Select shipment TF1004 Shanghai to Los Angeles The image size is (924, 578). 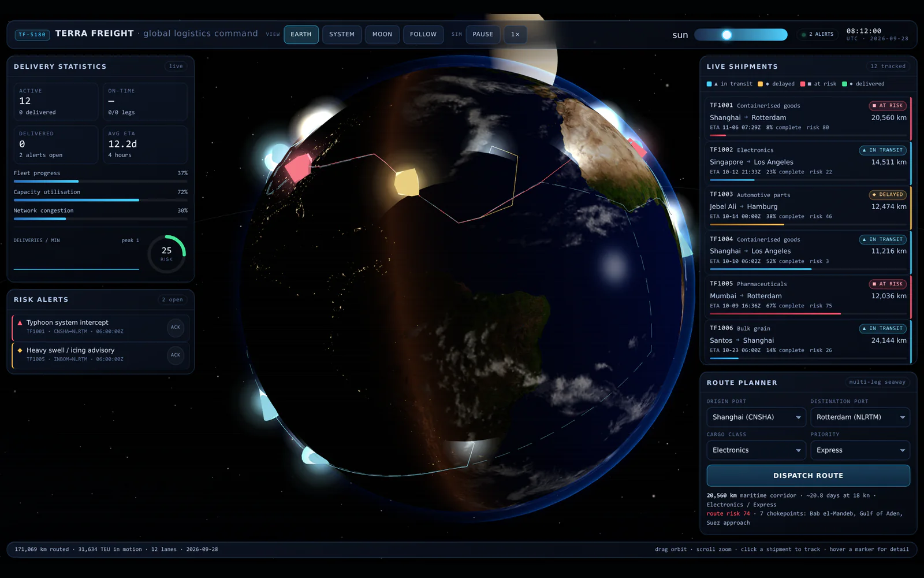808,253
